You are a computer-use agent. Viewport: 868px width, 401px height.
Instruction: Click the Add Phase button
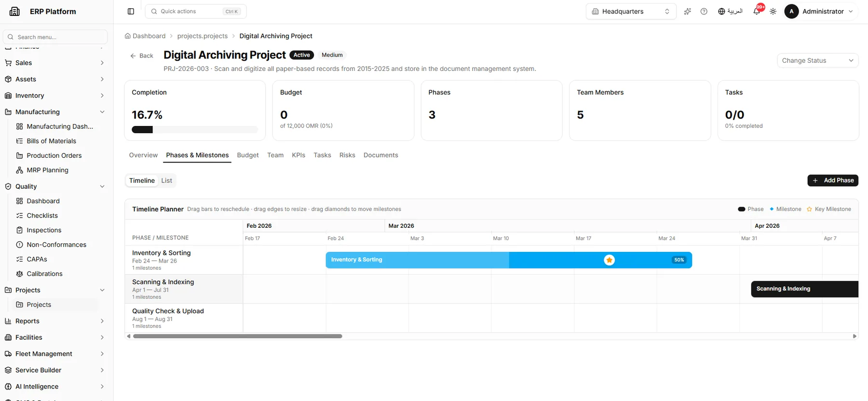click(x=833, y=180)
